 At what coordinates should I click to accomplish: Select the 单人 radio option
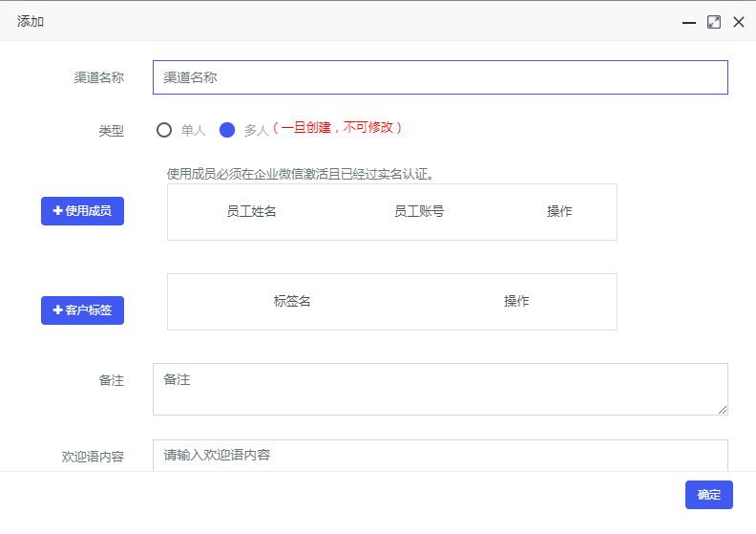click(164, 130)
